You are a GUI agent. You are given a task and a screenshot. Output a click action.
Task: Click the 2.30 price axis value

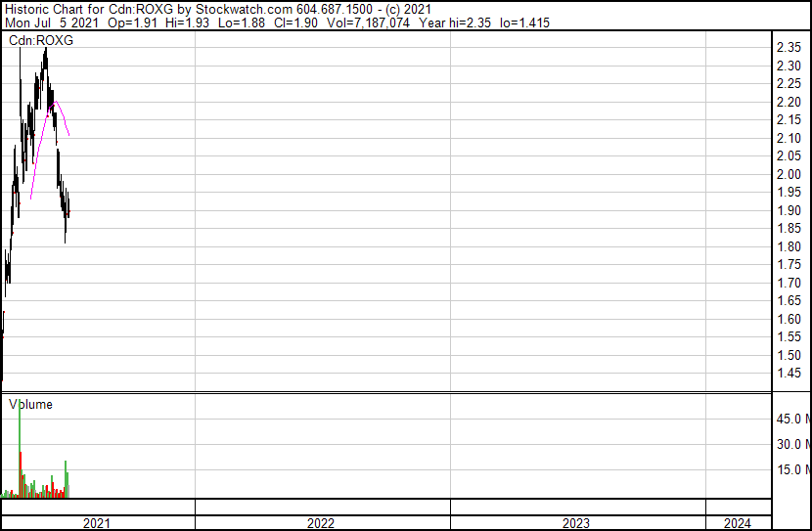tap(789, 66)
